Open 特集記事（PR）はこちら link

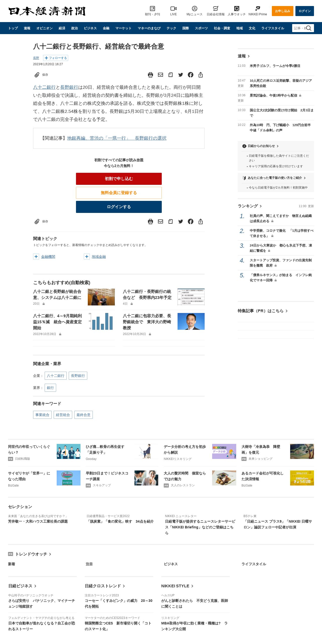263,311
